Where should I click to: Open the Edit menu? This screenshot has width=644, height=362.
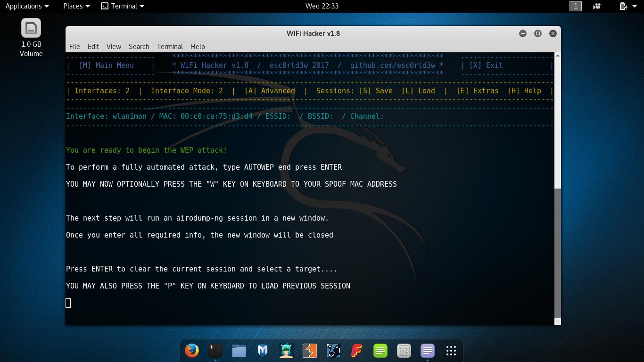[93, 47]
